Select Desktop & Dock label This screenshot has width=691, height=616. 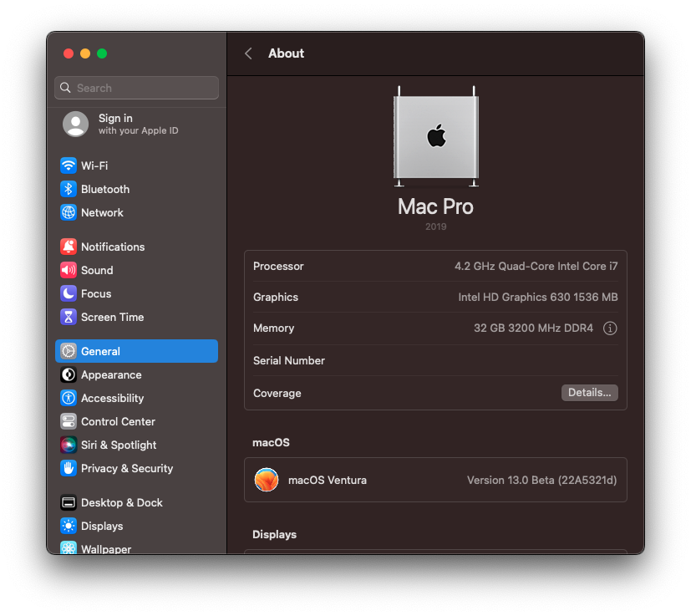pyautogui.click(x=122, y=502)
